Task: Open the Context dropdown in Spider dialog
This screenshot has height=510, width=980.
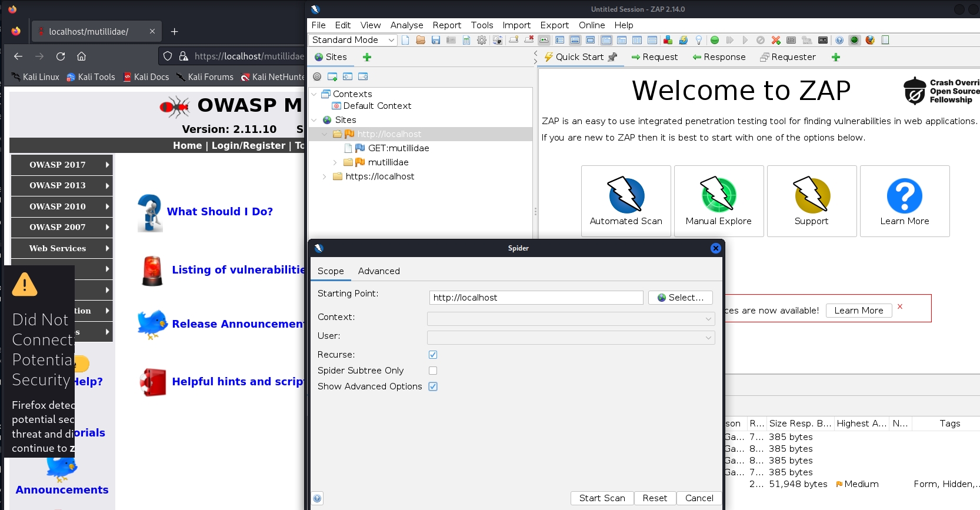Action: (571, 319)
